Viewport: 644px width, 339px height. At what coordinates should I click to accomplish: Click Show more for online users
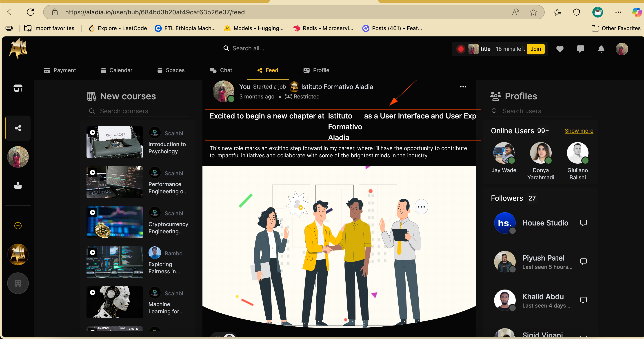(579, 131)
